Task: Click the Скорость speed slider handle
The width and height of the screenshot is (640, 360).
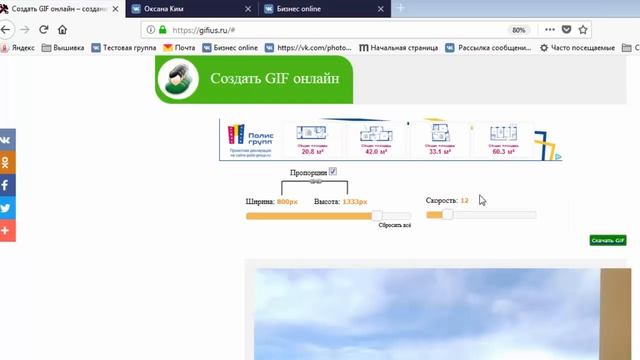Action: [448, 214]
